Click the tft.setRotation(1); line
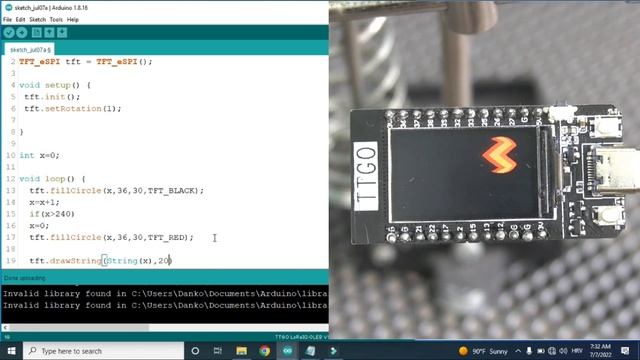640x360 pixels. (73, 109)
